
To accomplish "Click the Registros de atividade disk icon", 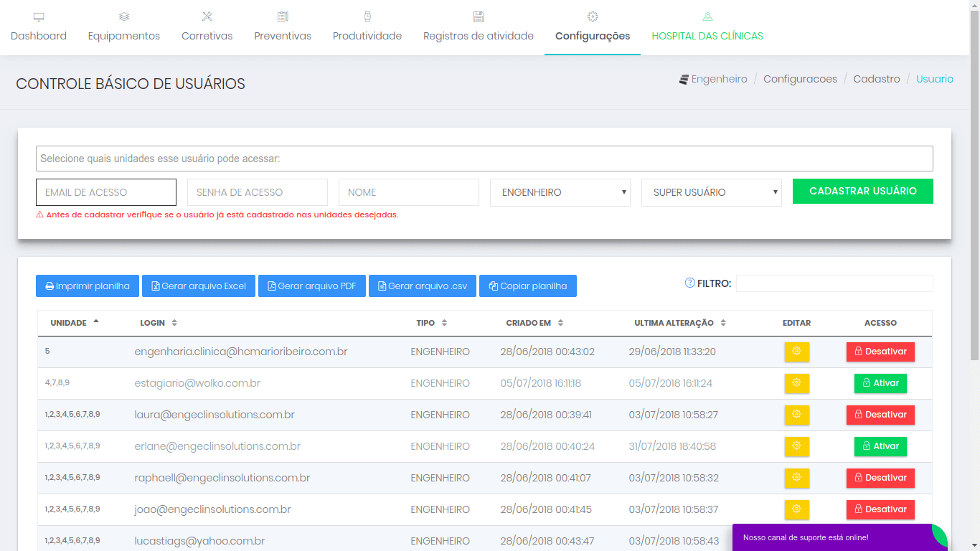I will [479, 17].
